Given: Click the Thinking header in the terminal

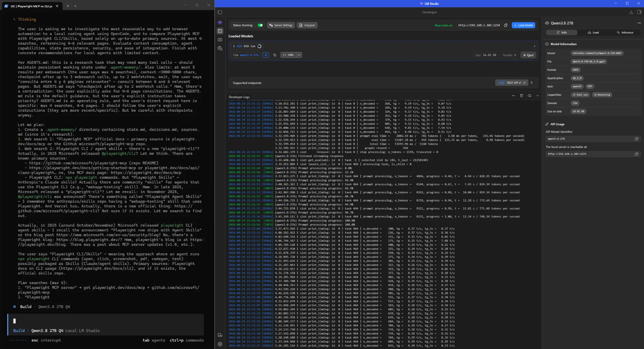Looking at the screenshot, I should pos(27,19).
